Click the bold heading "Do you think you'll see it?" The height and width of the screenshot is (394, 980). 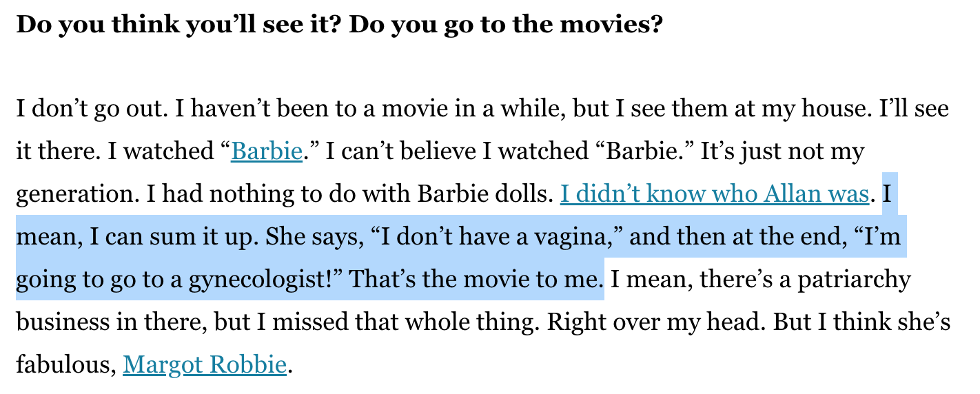[179, 25]
